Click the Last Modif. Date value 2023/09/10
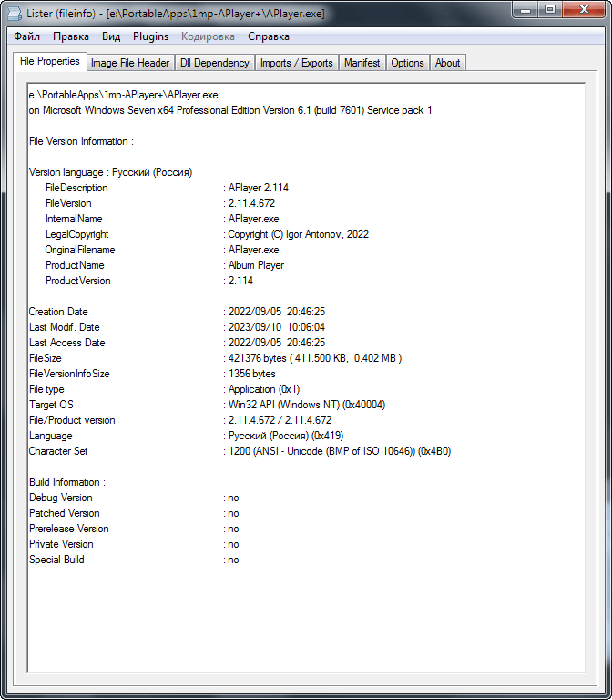This screenshot has height=700, width=612. 277,327
